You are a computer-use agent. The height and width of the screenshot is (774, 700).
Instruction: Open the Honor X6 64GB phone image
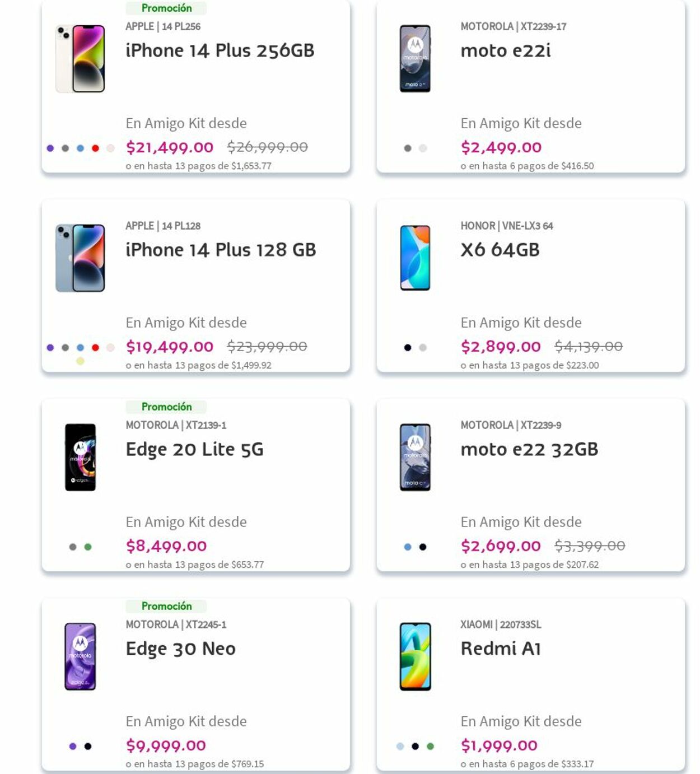[415, 258]
